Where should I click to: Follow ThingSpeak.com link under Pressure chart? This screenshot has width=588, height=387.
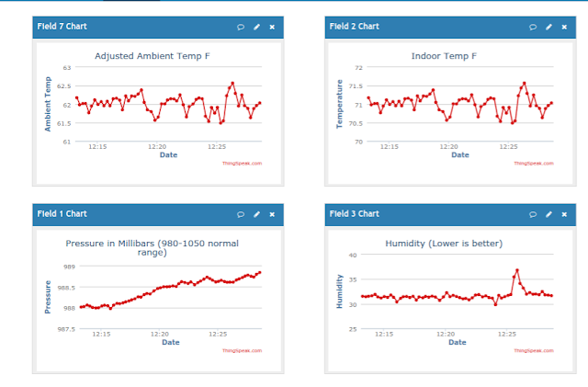(242, 350)
